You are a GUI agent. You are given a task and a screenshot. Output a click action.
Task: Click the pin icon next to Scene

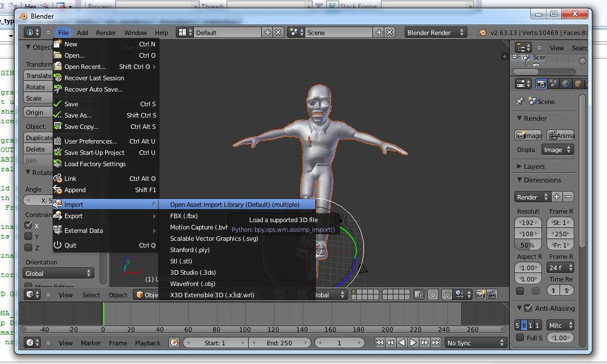pyautogui.click(x=520, y=102)
